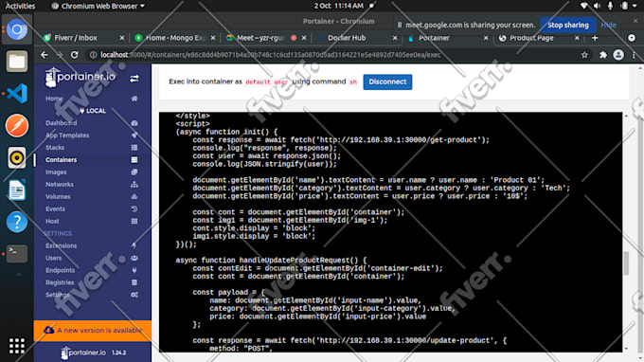Open Chromium Web Browser app menu

(98, 6)
